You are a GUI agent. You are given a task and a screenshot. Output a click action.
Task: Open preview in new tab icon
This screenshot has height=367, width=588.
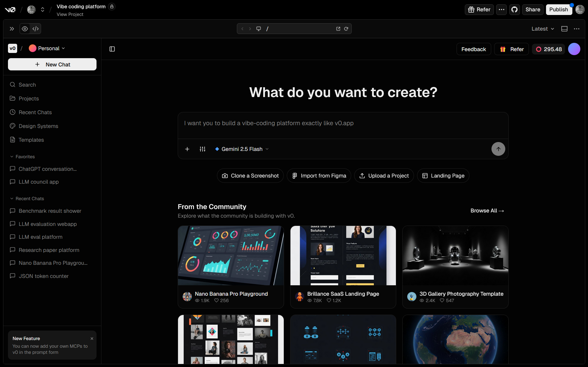coord(338,29)
